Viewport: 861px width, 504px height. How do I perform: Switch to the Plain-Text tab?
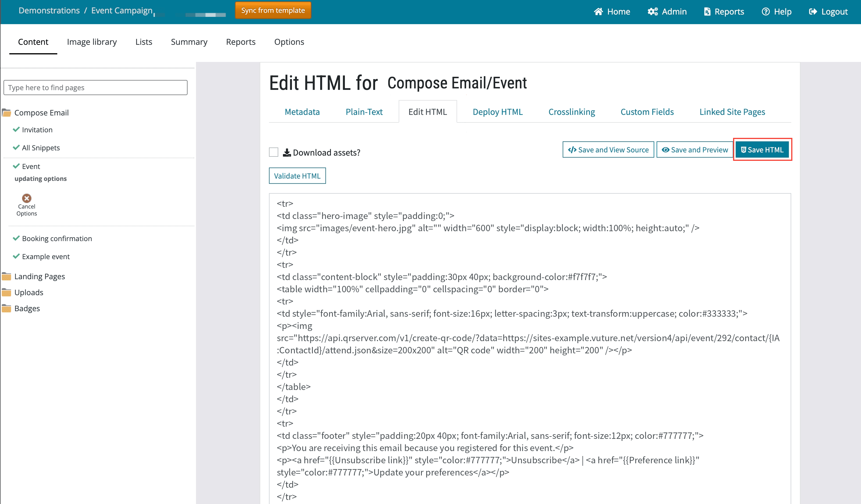click(364, 112)
